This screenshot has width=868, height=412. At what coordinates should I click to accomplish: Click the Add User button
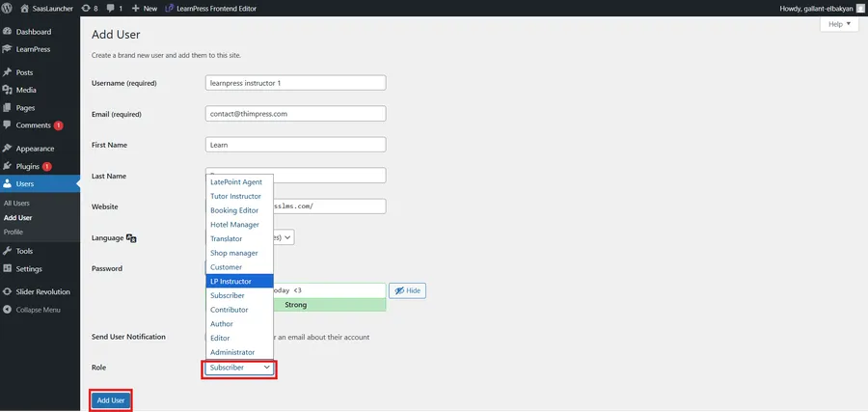[111, 400]
